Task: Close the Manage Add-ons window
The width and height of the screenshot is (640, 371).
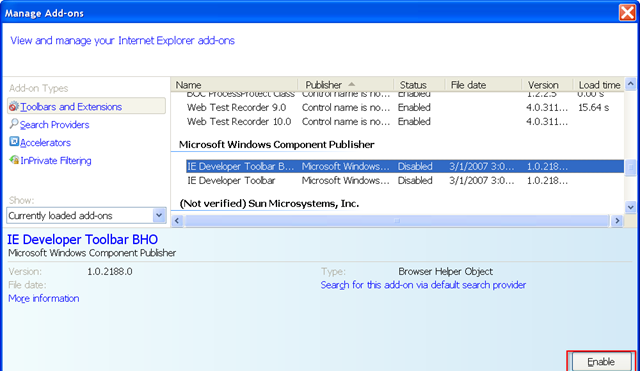Action: (627, 12)
